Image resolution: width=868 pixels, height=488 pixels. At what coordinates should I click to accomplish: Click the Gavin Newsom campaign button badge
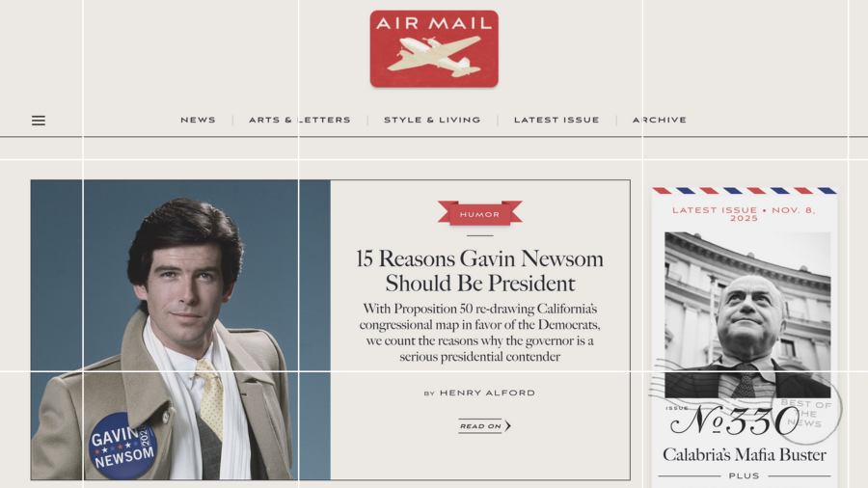pos(122,446)
